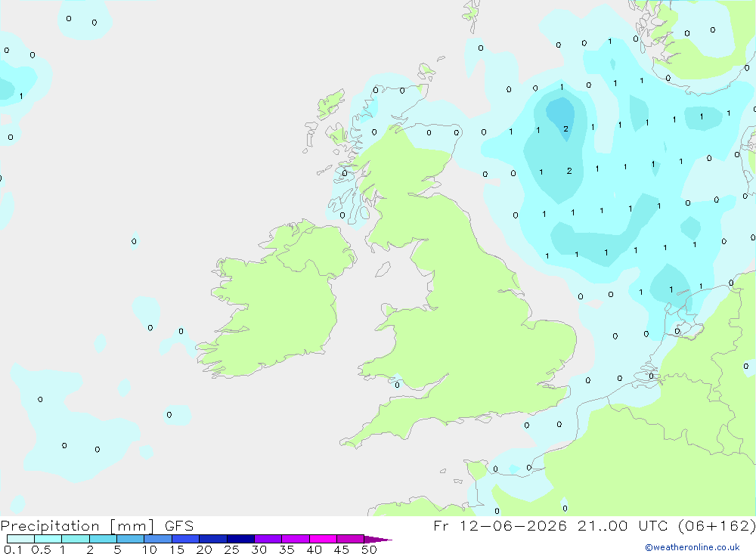Click the 25–30 mm navy legend swatch
The height and width of the screenshot is (554, 756).
[x=240, y=539]
